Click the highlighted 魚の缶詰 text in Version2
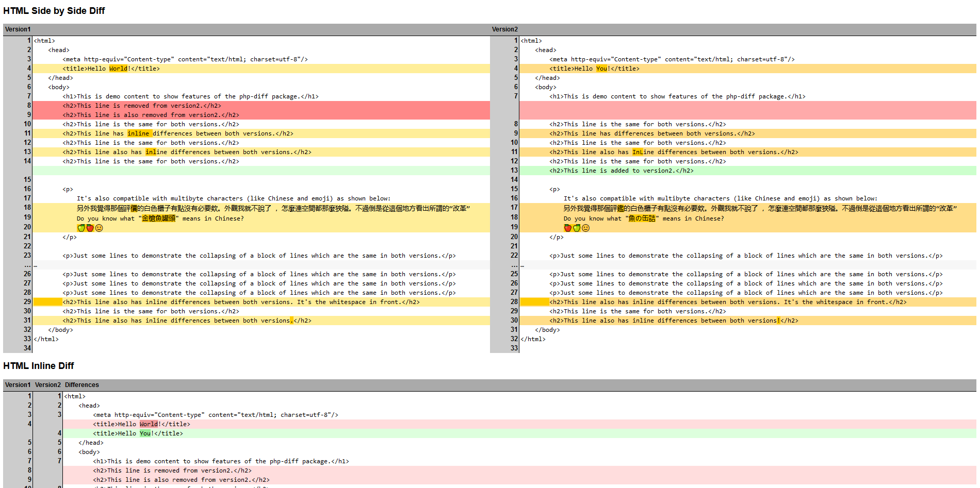Viewport: 980px width, 488px height. coord(642,218)
